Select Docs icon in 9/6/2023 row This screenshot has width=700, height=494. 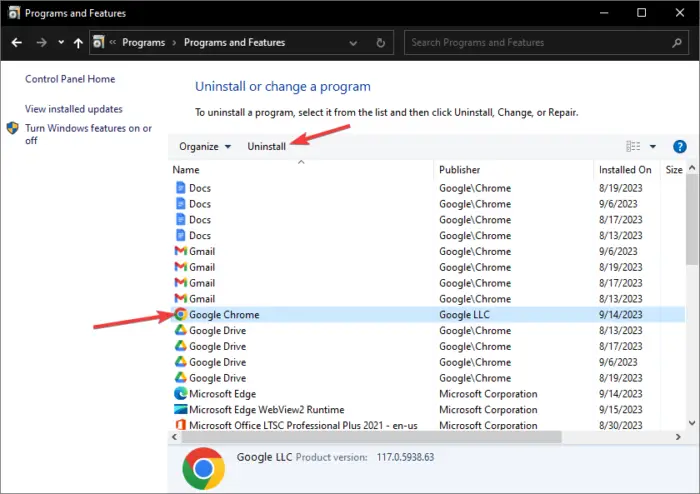point(180,204)
